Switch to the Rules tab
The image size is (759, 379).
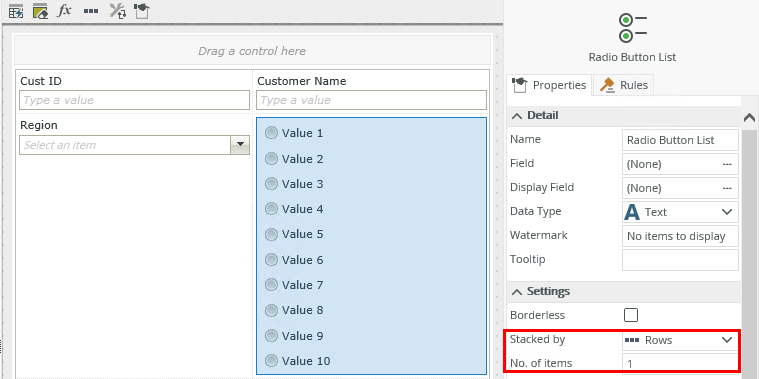(624, 85)
